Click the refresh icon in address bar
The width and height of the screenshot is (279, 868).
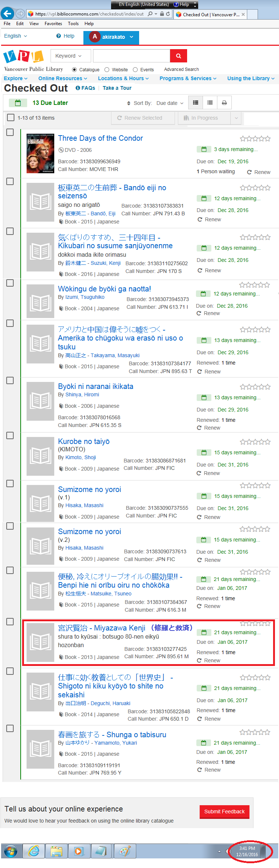pyautogui.click(x=168, y=14)
